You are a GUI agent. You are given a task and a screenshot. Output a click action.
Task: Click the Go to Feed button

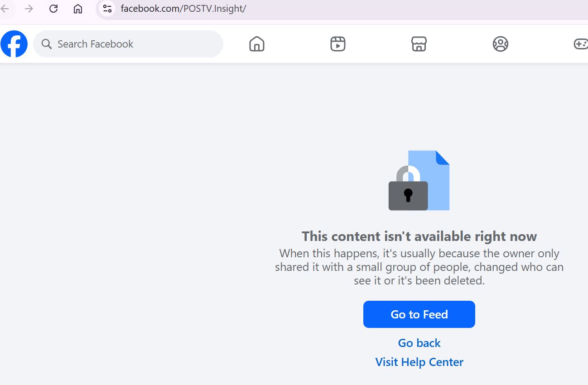(419, 314)
